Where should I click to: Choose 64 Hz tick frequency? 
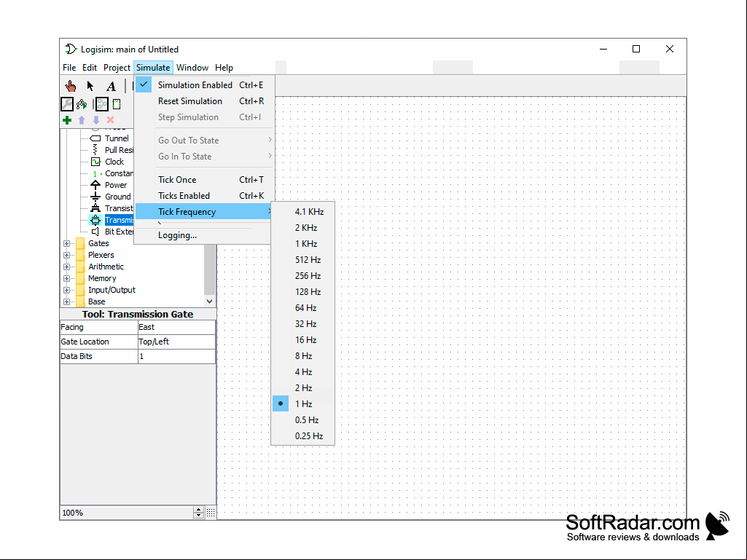point(303,308)
